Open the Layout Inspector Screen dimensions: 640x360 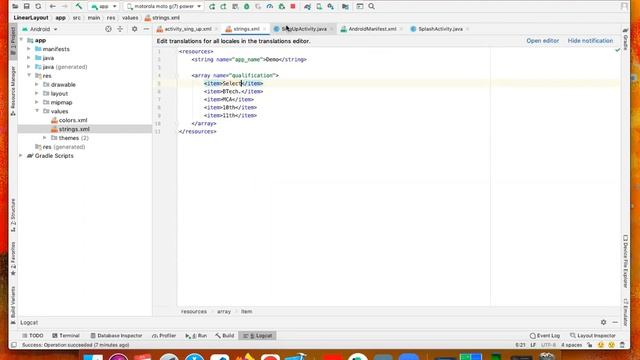(x=593, y=336)
